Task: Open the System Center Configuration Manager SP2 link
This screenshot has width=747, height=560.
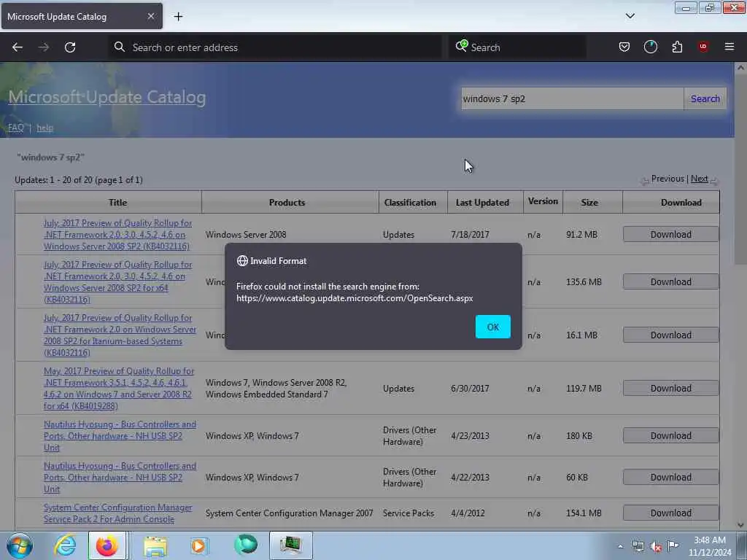Action: click(x=117, y=513)
